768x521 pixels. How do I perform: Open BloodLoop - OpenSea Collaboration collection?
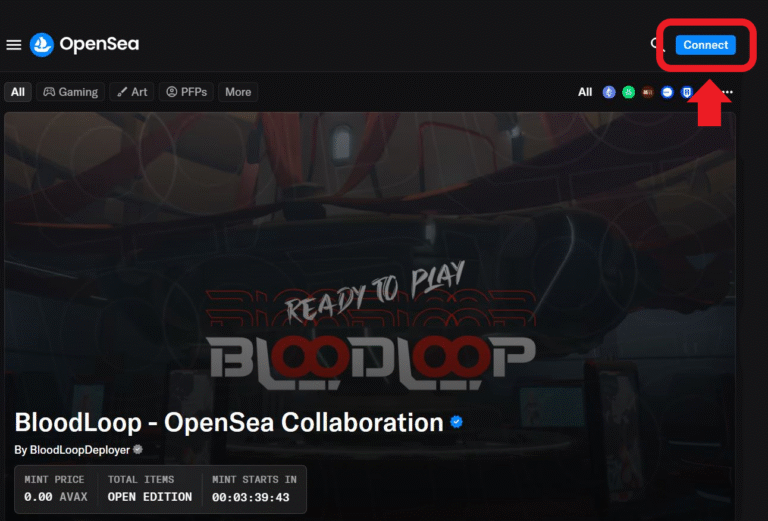coord(229,423)
